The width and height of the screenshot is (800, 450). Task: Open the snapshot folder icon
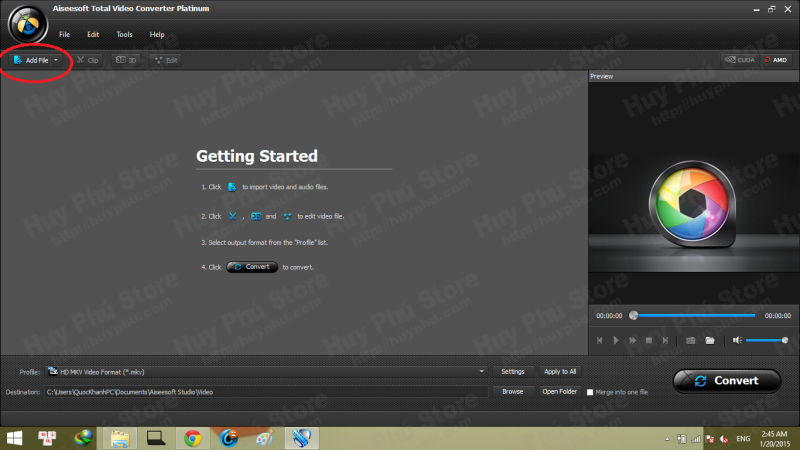pos(710,340)
